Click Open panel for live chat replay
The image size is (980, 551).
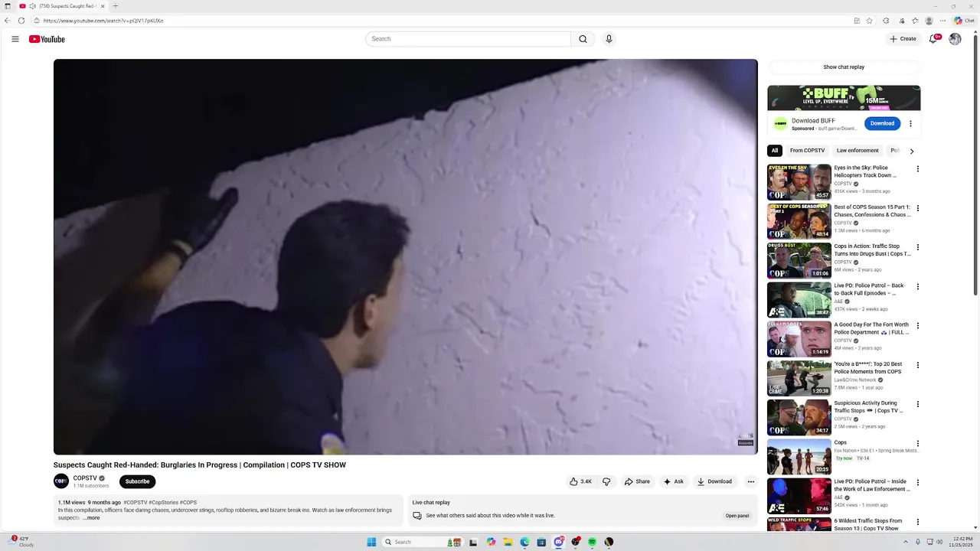[x=737, y=516]
